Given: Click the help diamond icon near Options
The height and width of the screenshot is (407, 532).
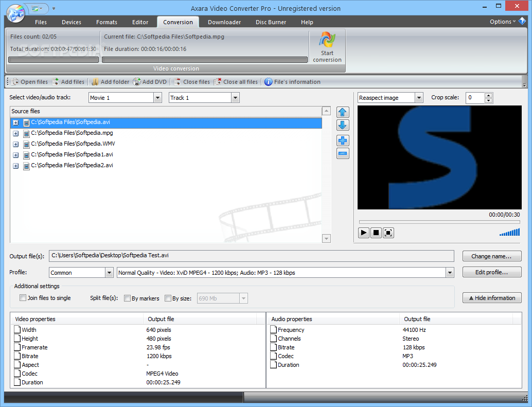Looking at the screenshot, I should [x=522, y=21].
